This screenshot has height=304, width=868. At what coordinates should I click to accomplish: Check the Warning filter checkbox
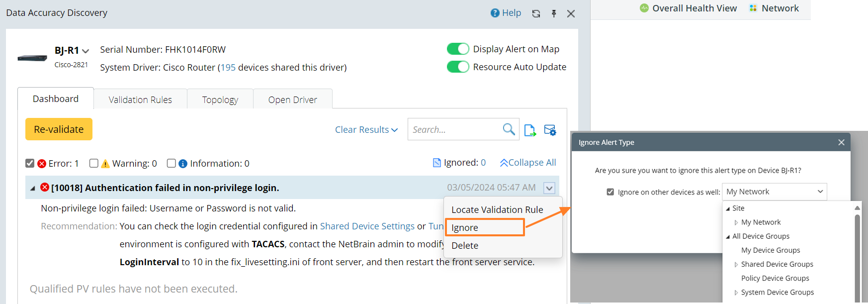[94, 163]
